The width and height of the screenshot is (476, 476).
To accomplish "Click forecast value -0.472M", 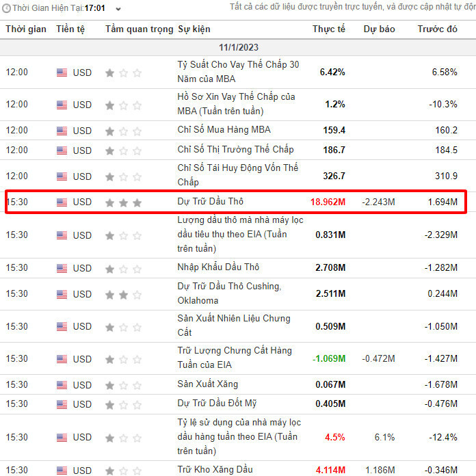I will [x=379, y=358].
